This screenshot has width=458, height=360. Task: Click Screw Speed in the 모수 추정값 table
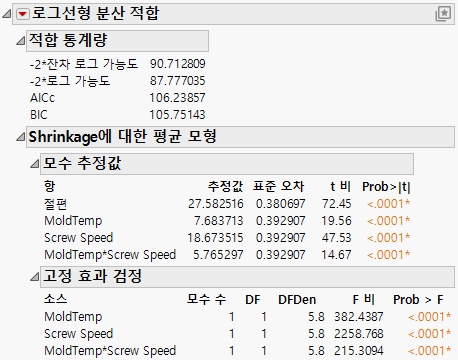pos(79,238)
